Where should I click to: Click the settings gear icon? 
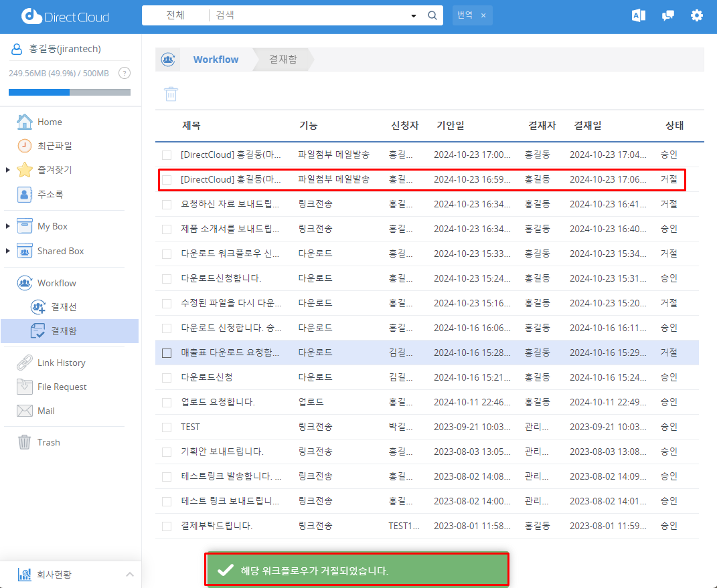coord(697,15)
